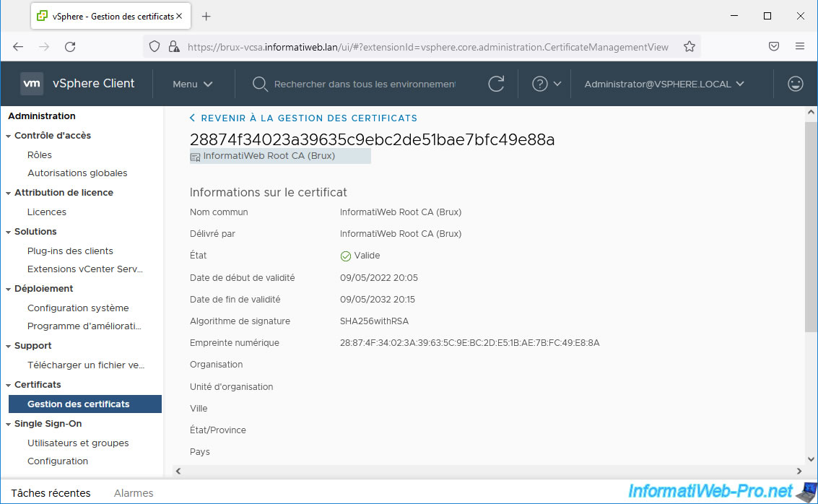Viewport: 818px width, 504px height.
Task: Open a new browser tab
Action: point(206,16)
